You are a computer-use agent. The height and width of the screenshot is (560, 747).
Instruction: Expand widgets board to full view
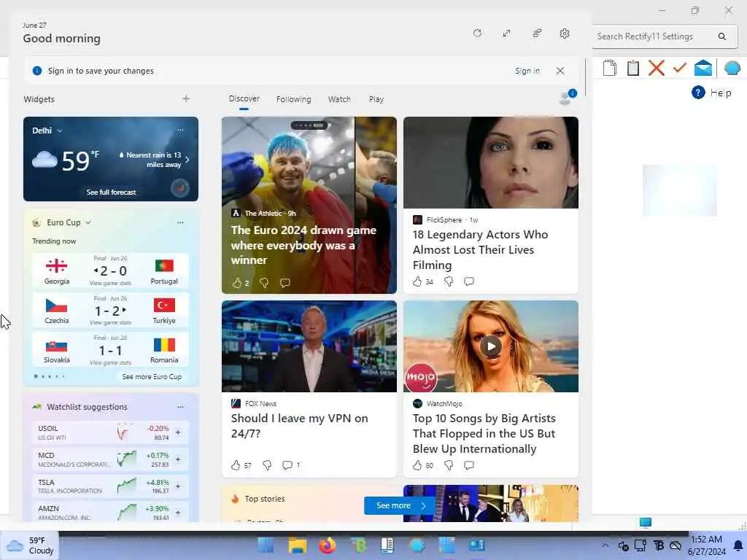[x=506, y=34]
